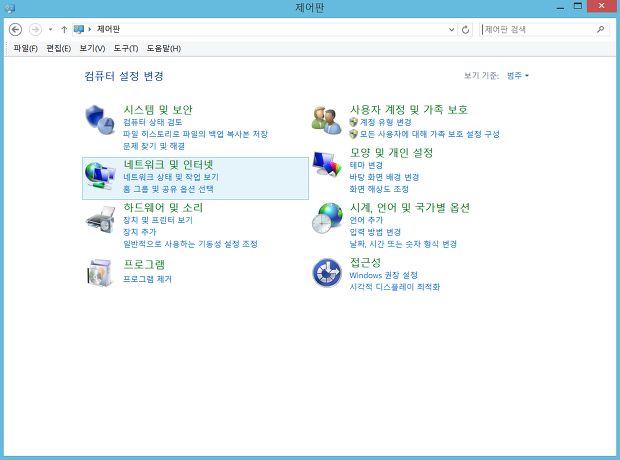Open 사용자 계정 및 가족 보호 heading
Viewport: 620px width, 460px height.
tap(409, 110)
